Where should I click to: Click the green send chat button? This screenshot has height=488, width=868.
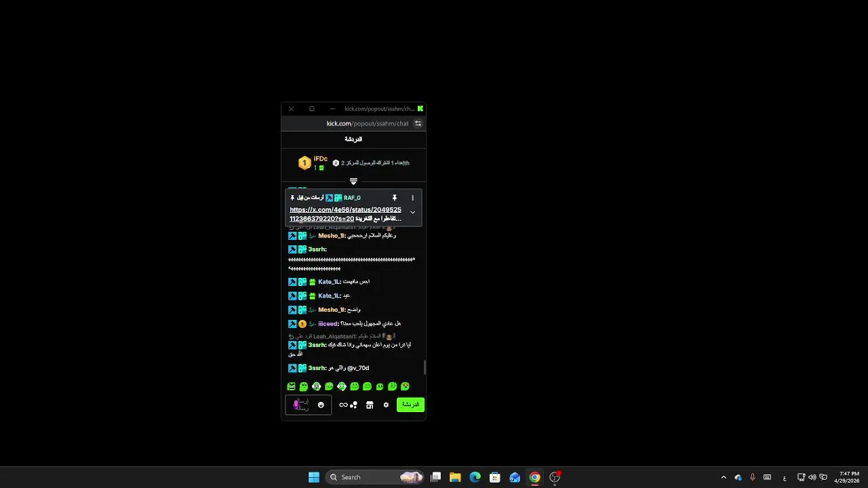pos(410,405)
